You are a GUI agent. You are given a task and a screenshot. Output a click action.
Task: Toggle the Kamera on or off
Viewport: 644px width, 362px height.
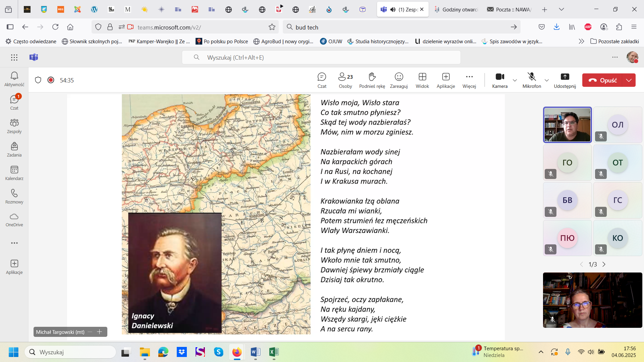(499, 80)
